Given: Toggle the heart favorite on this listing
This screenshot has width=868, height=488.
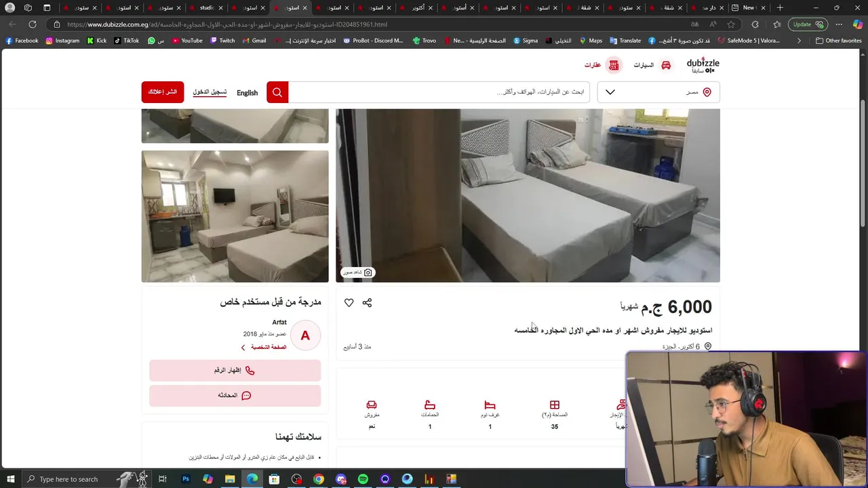Looking at the screenshot, I should pyautogui.click(x=349, y=303).
